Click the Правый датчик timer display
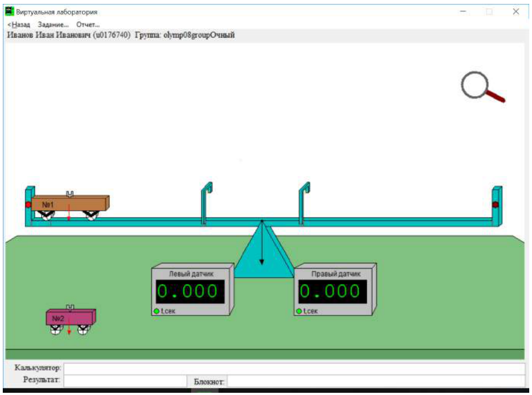Screen dimensions: 532x395 [x=332, y=292]
